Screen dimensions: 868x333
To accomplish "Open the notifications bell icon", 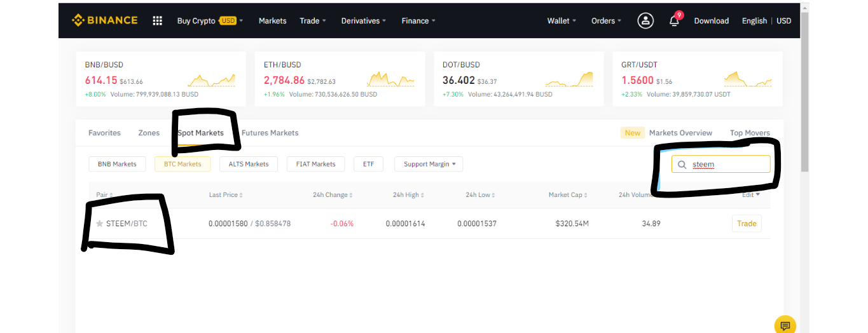I will tap(674, 21).
